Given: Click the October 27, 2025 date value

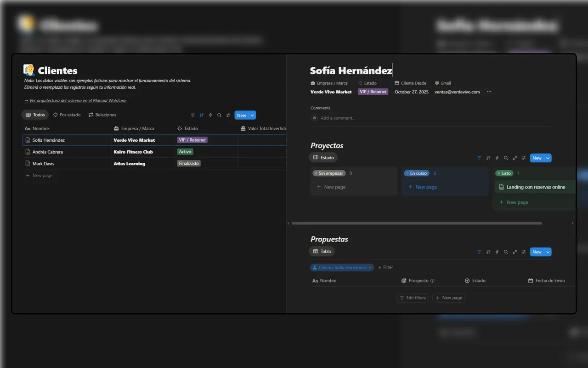Looking at the screenshot, I should point(412,92).
